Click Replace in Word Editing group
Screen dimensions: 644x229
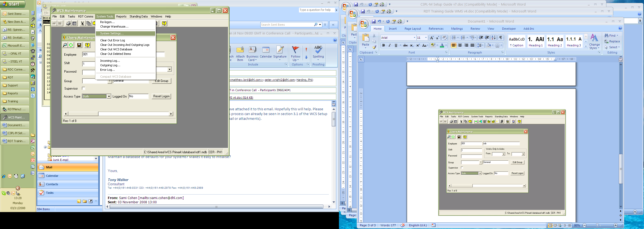point(612,41)
